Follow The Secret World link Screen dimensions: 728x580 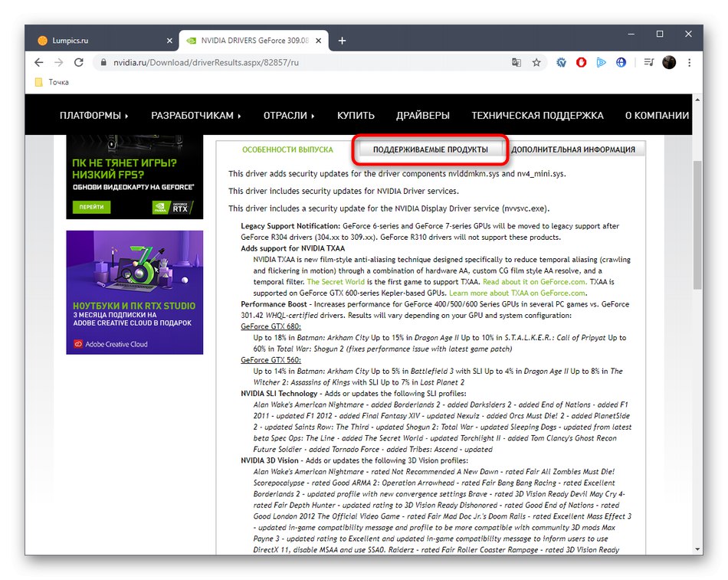point(336,282)
